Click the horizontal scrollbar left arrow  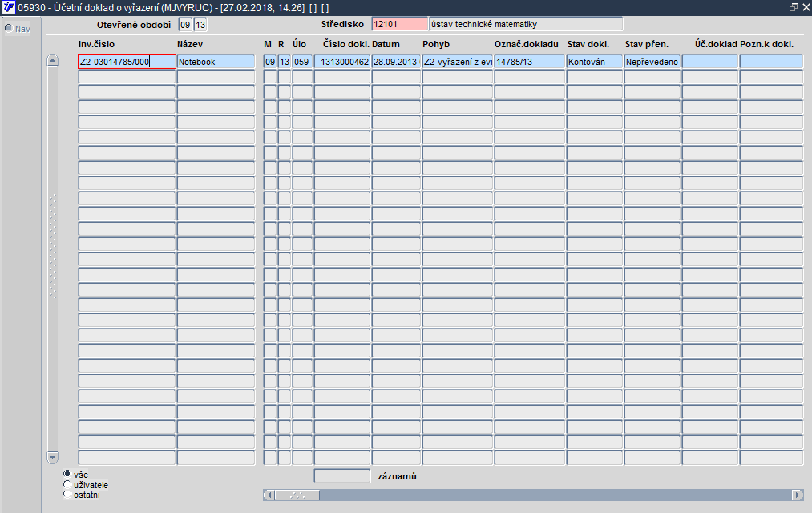point(269,495)
